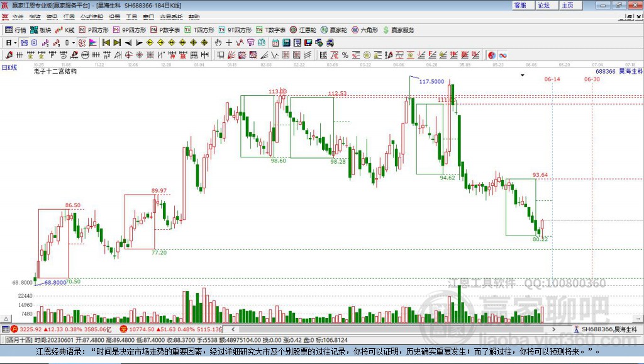The height and width of the screenshot is (364, 644).
Task: Open the 设置 menu
Action: [x=114, y=17]
